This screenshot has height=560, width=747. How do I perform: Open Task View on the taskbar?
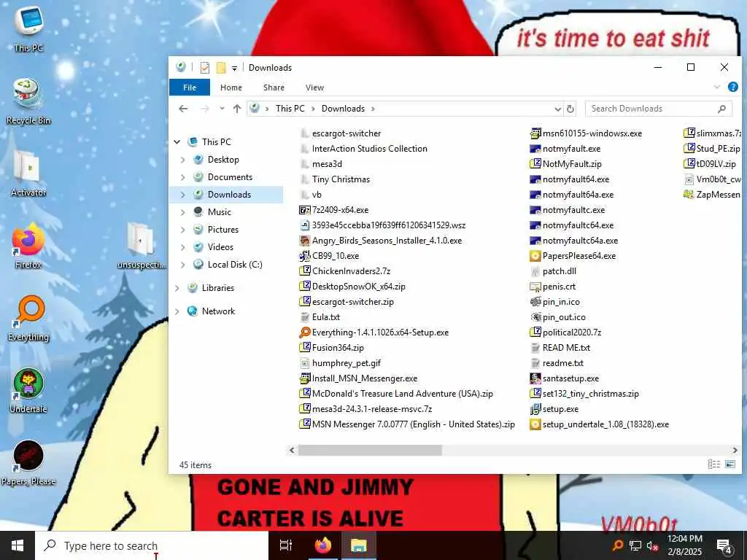coord(286,545)
